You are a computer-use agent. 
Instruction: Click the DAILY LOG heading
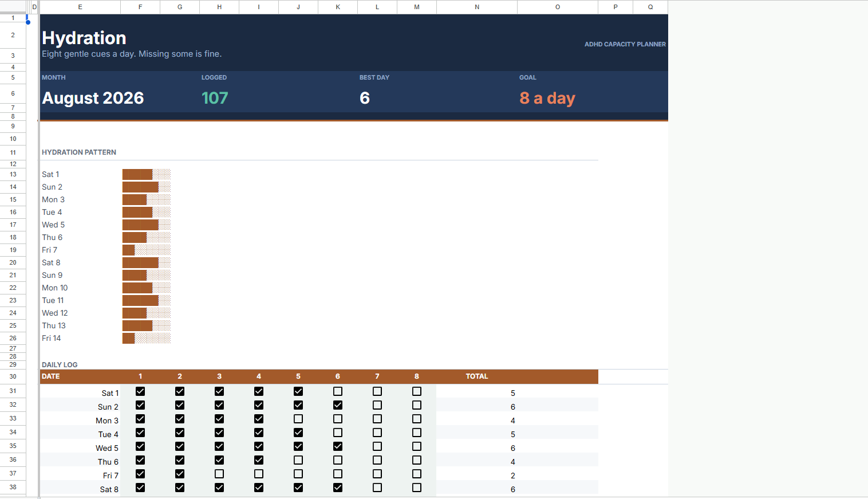[x=60, y=365]
